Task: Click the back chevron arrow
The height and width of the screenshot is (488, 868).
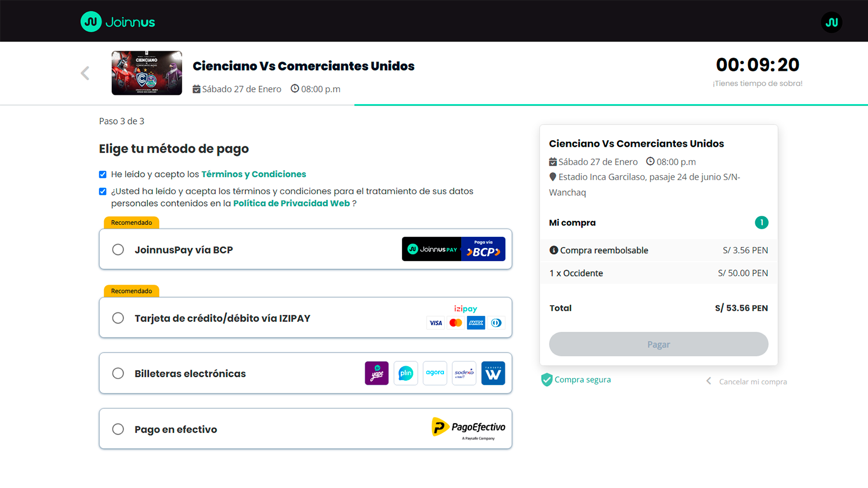Action: (85, 73)
